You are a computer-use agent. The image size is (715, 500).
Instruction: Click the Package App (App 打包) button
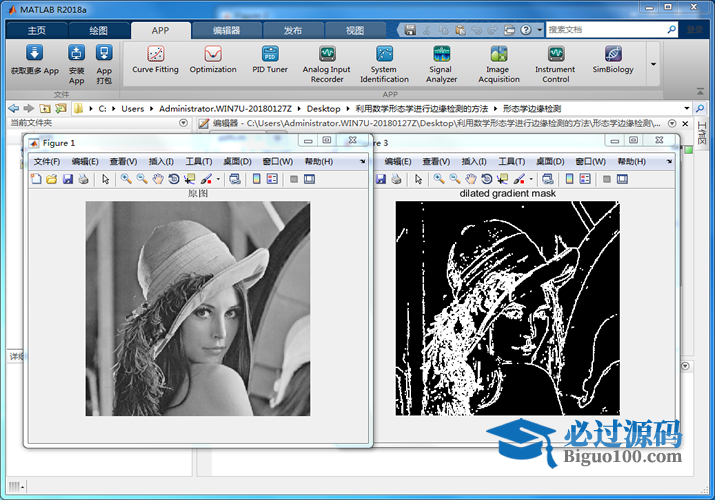[104, 64]
